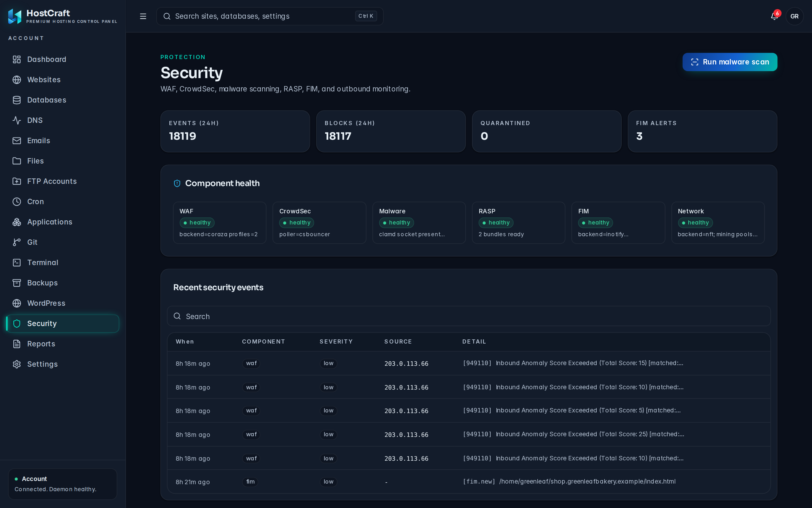This screenshot has width=812, height=508.
Task: Click the DNS activity icon
Action: tap(17, 120)
